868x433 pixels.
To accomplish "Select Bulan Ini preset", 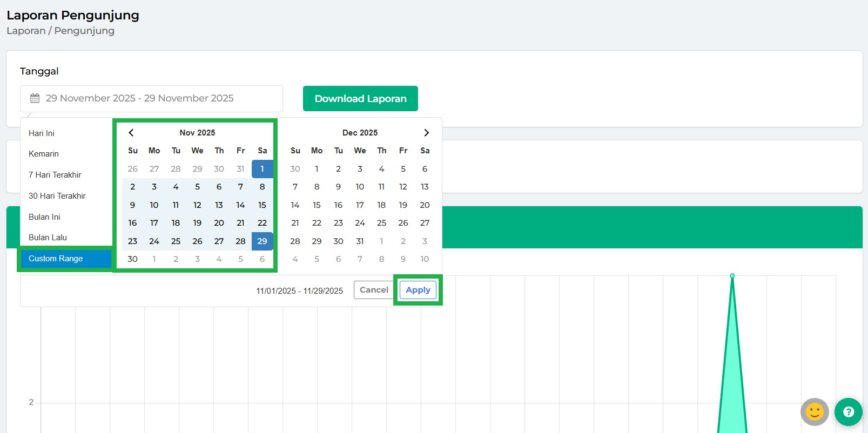I will (x=44, y=217).
